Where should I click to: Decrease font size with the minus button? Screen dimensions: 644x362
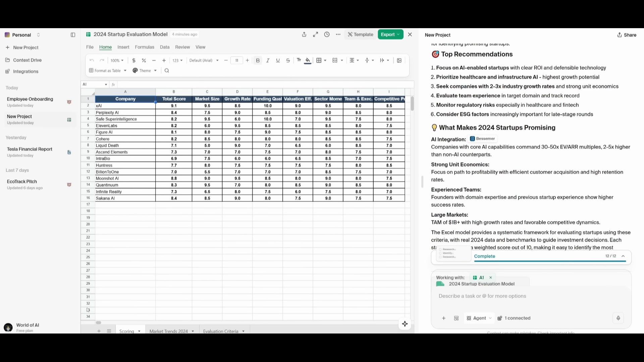click(x=226, y=61)
